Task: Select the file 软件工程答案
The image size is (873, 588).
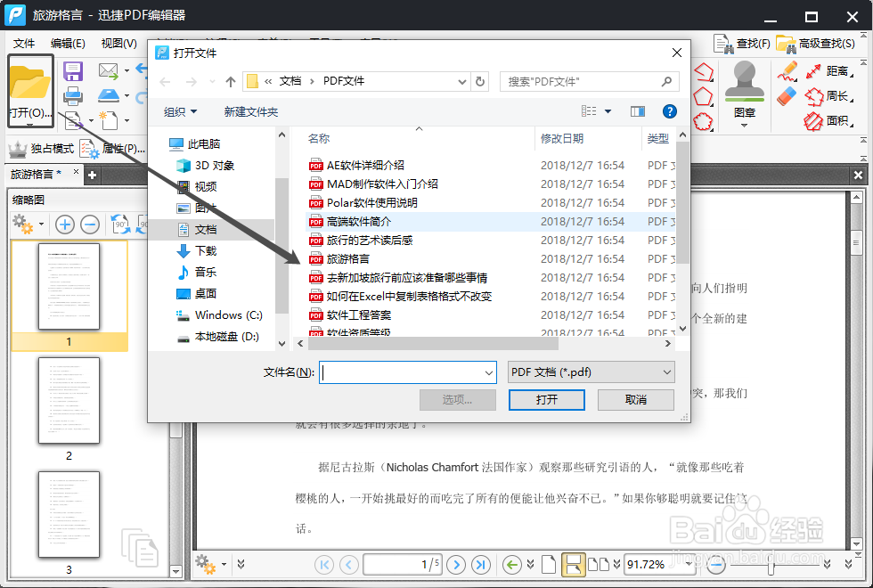Action: [350, 315]
